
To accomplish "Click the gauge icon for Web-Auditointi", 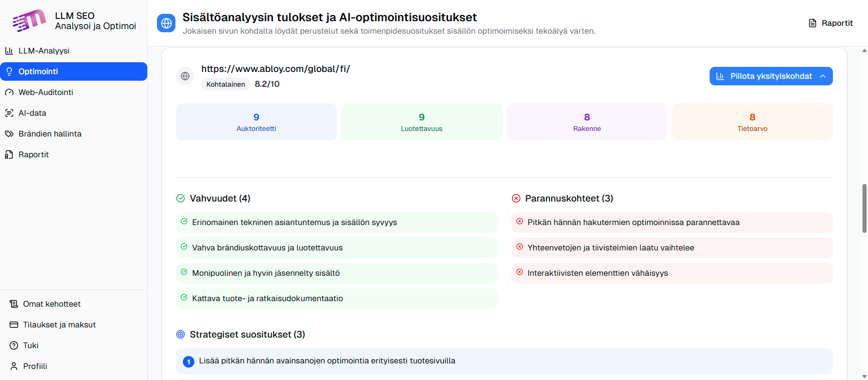I will 9,92.
